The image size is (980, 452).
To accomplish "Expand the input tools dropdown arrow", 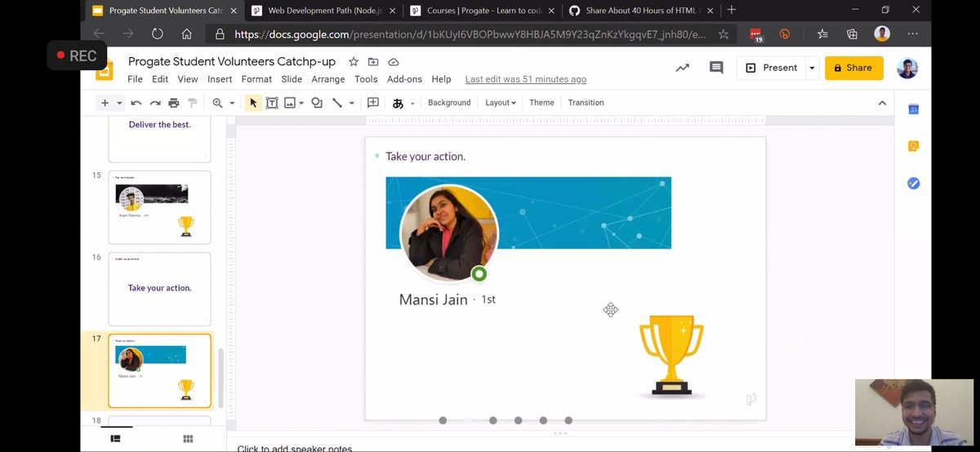I will [412, 103].
